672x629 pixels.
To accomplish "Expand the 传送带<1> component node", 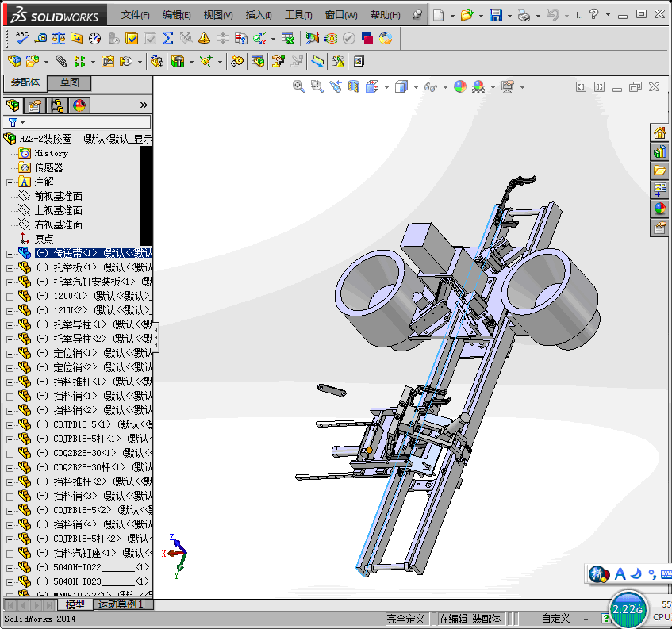I will 10,254.
